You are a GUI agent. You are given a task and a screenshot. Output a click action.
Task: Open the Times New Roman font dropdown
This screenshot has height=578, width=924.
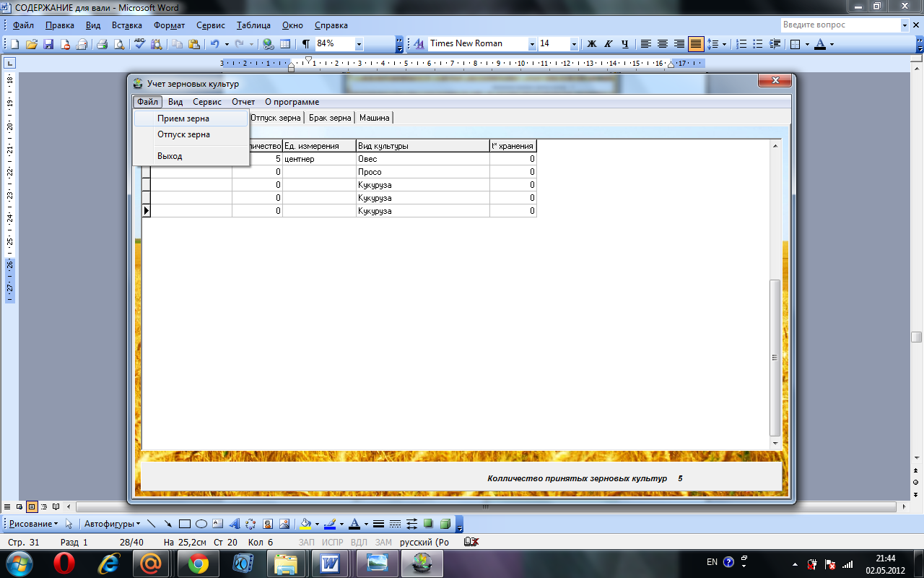click(532, 44)
